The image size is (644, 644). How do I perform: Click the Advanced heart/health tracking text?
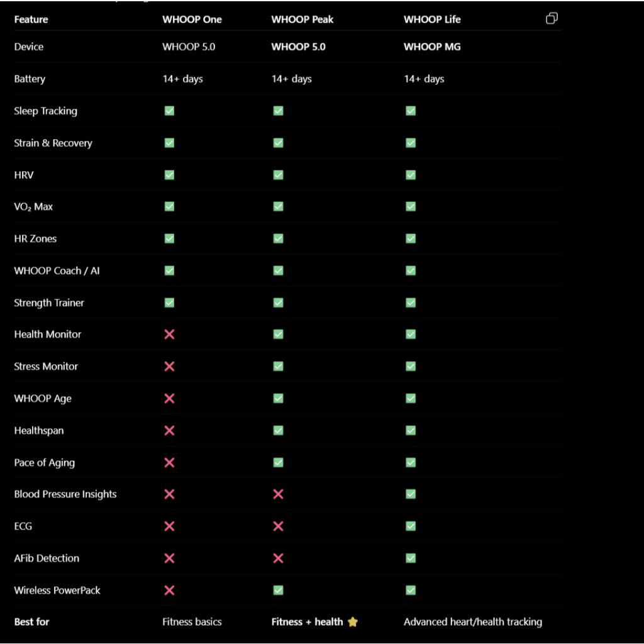(473, 622)
